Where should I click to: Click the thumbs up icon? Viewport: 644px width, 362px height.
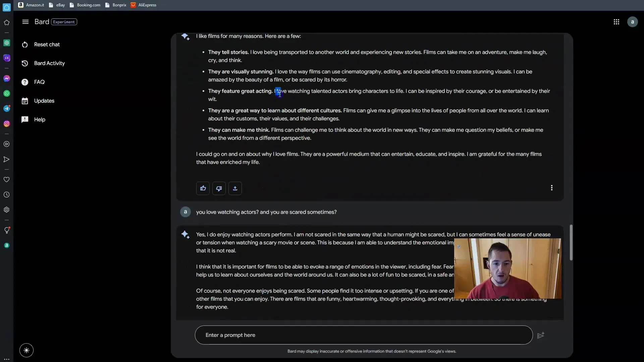[x=203, y=188]
